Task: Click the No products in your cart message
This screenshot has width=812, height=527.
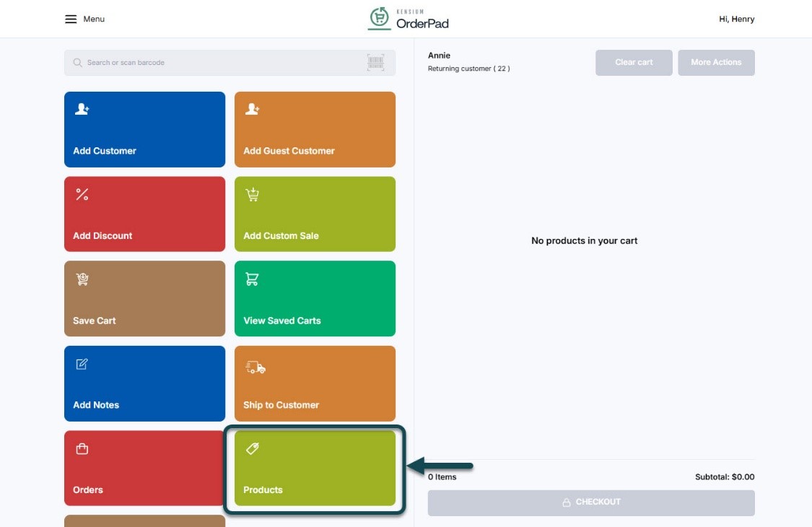Action: click(584, 240)
